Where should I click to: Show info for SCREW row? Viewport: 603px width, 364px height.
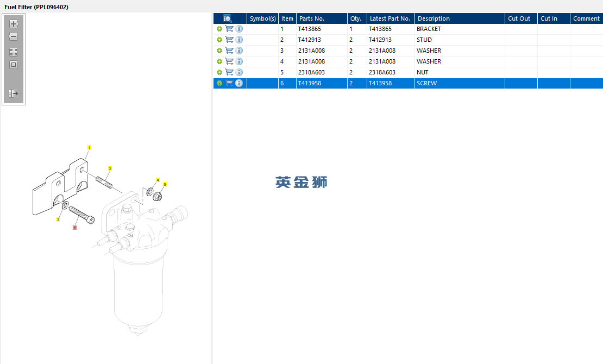tap(239, 83)
